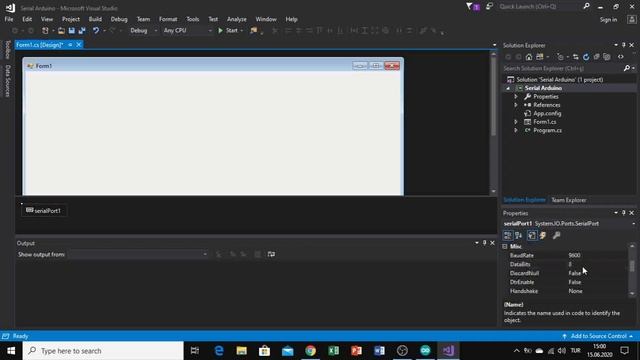Click the DtrEnable value False
Viewport: 640px width, 360px height.
(575, 282)
